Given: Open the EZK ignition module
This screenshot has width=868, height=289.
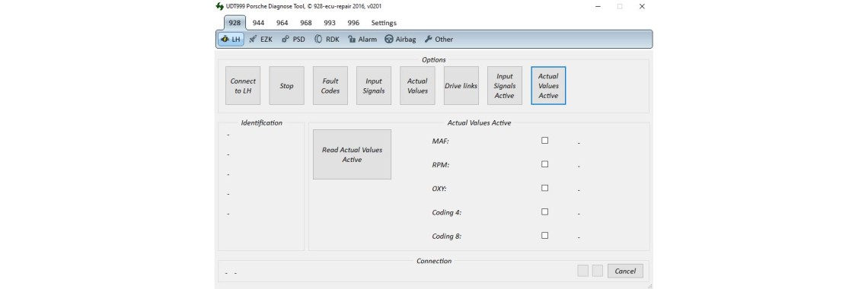Looking at the screenshot, I should (260, 40).
